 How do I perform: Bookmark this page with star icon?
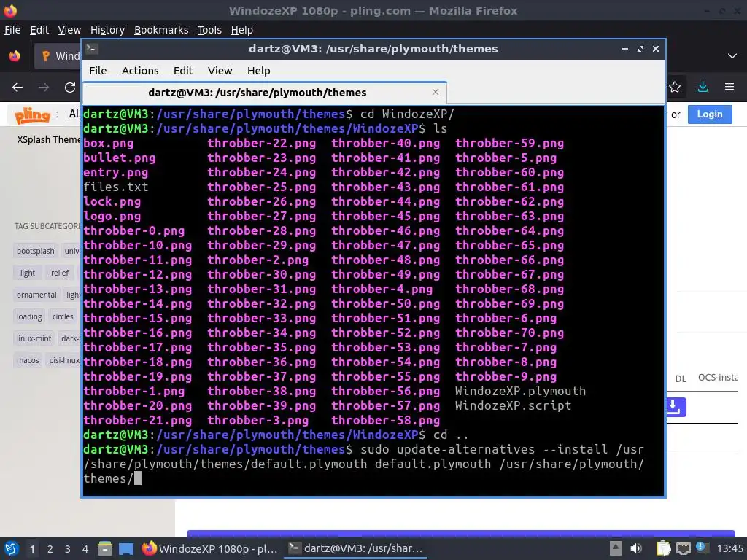675,87
